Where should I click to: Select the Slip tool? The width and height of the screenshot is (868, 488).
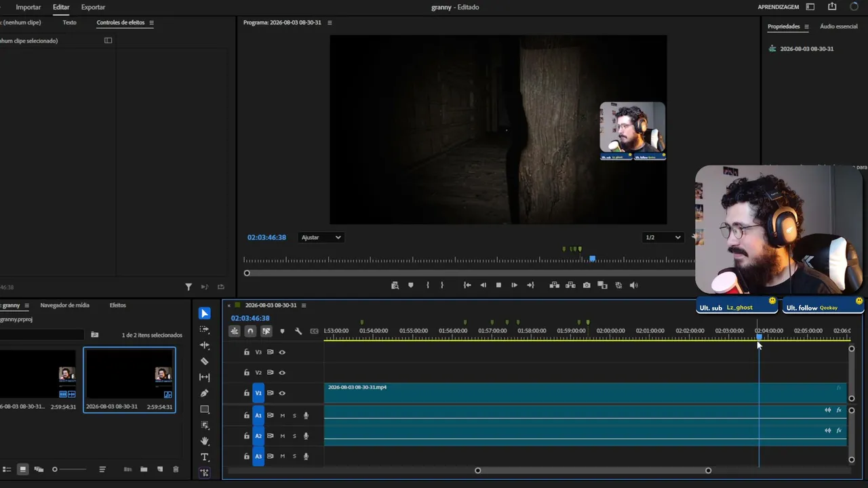[204, 378]
